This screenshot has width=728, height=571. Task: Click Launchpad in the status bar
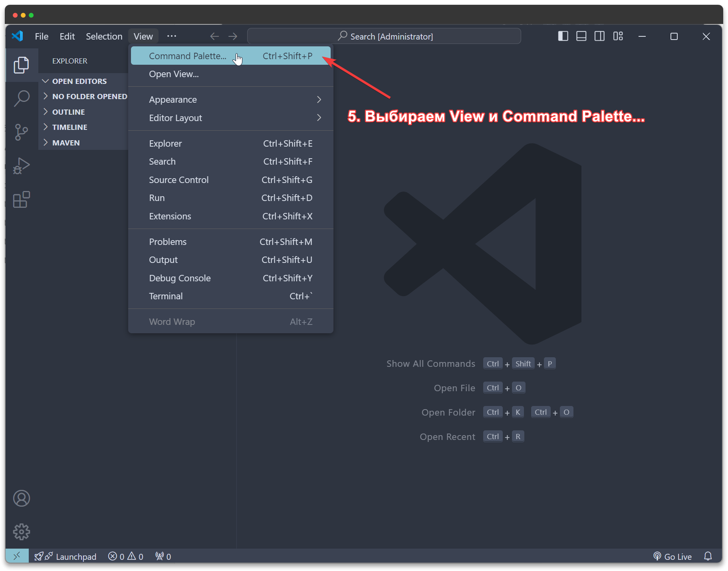pos(76,556)
